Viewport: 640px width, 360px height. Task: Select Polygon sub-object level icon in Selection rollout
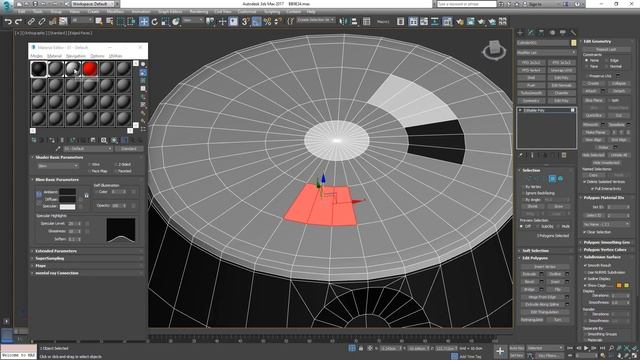coord(552,178)
